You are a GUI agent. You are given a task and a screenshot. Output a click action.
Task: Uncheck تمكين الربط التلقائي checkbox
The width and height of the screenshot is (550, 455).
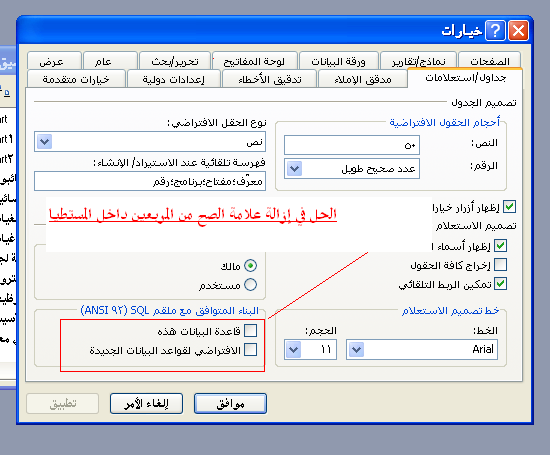point(501,284)
